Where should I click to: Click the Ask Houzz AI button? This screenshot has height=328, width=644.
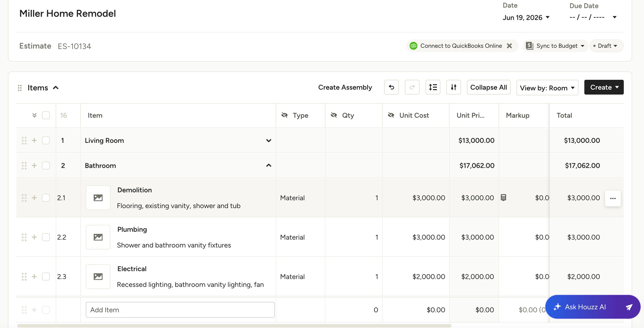(x=592, y=307)
